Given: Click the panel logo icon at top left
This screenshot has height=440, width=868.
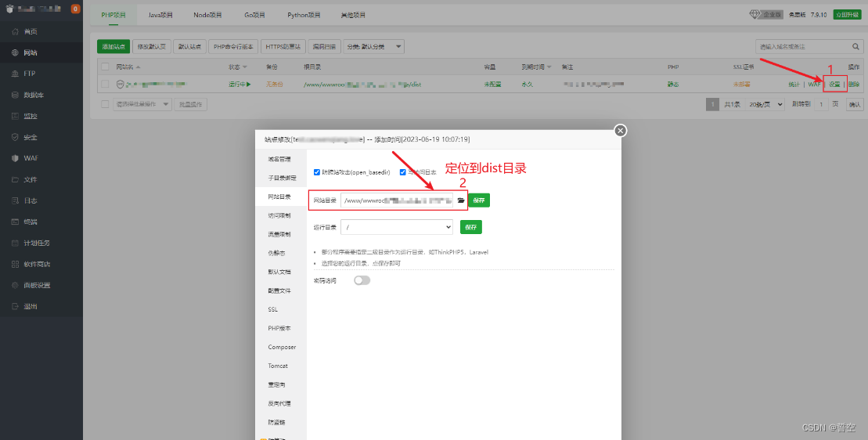Looking at the screenshot, I should coord(9,9).
